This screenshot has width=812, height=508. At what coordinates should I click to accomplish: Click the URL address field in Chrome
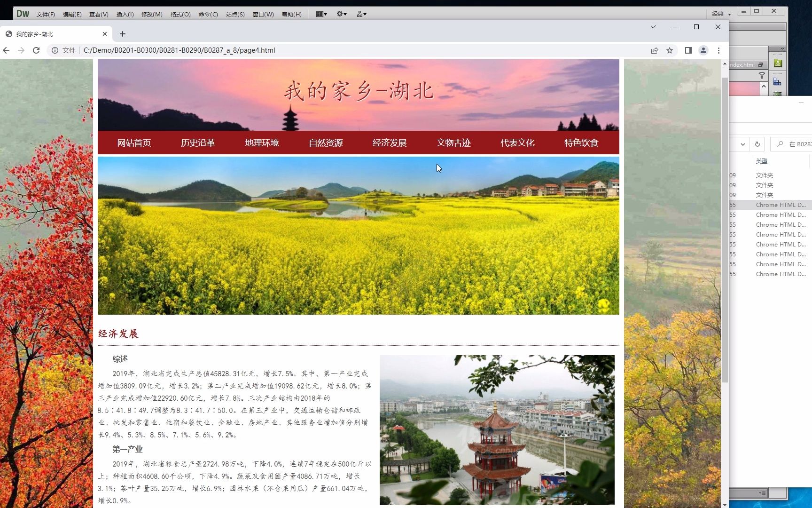coord(362,50)
